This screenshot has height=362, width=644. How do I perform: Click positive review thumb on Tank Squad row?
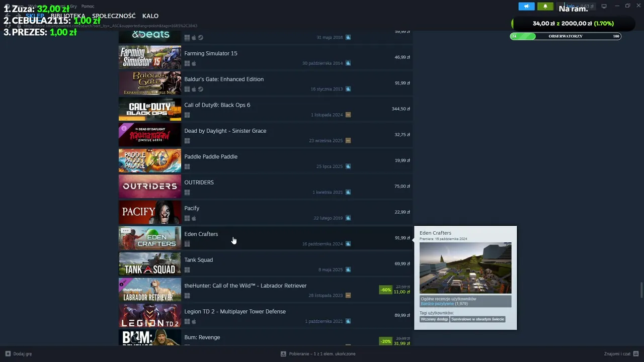click(348, 269)
